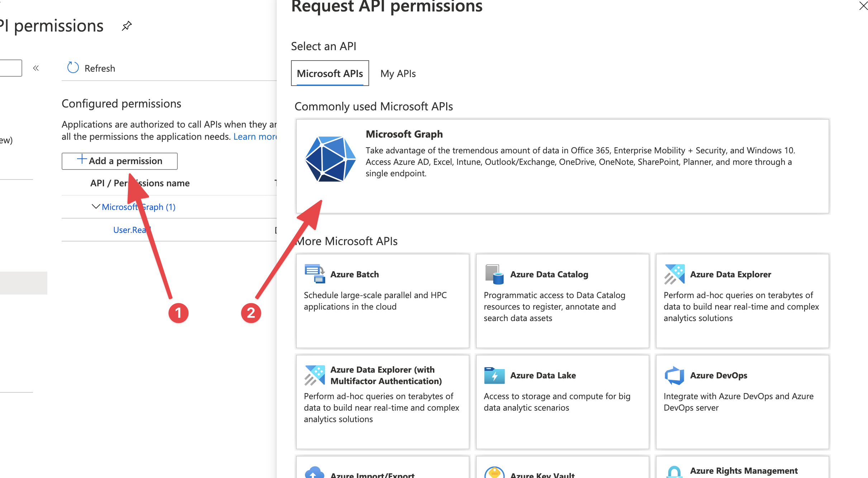Open the Microsoft Graph (1) link
Viewport: 868px width, 478px height.
138,207
